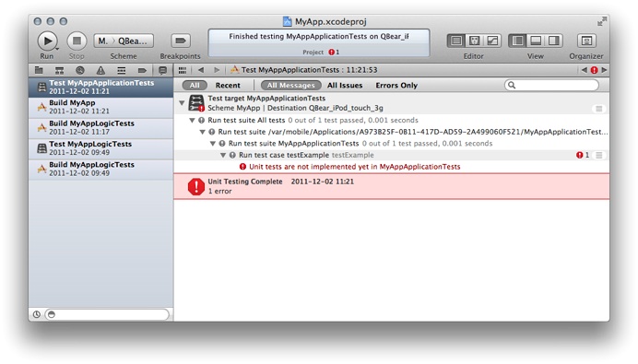Switch to the Standard editor
The image size is (638, 364).
456,41
